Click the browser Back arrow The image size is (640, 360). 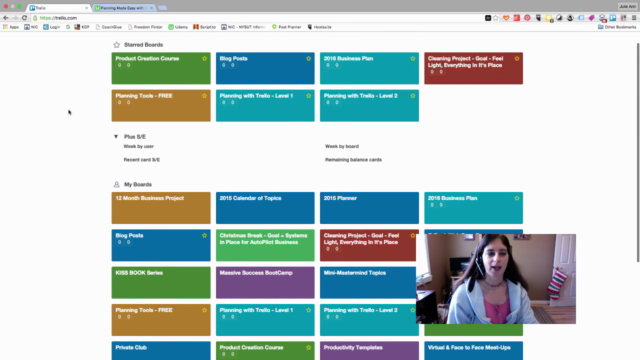[6, 18]
